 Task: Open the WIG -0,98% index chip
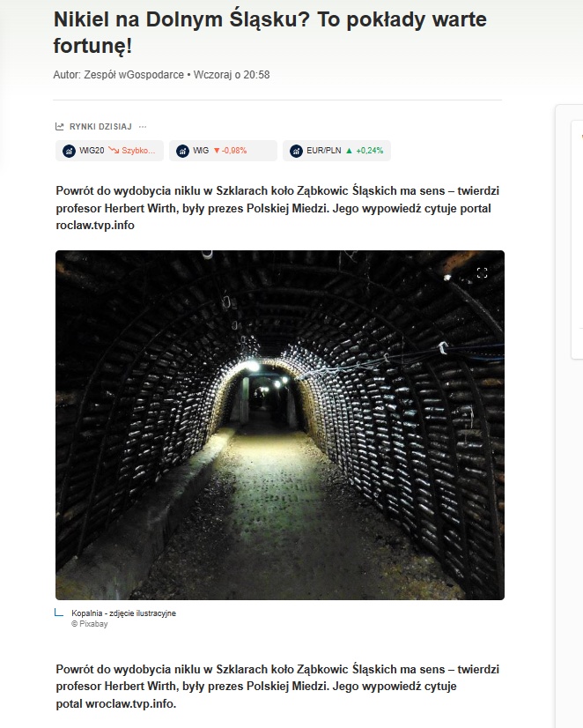tap(223, 151)
